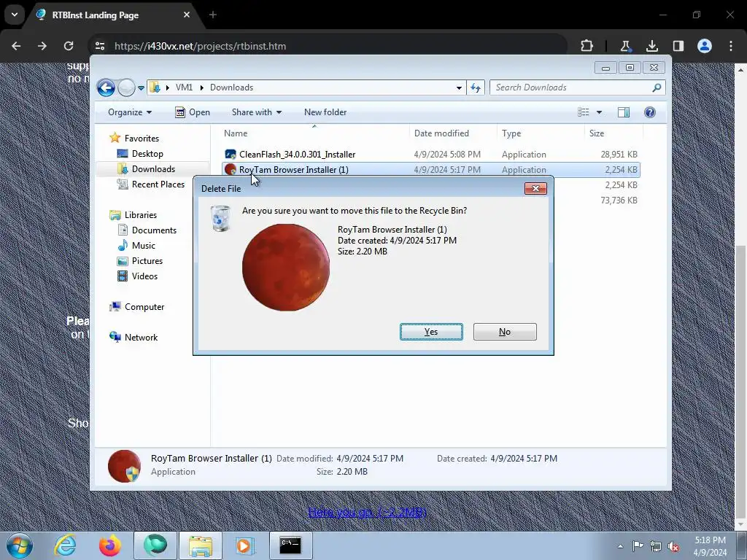Open recent locations dropdown arrow
The height and width of the screenshot is (560, 747).
[141, 88]
